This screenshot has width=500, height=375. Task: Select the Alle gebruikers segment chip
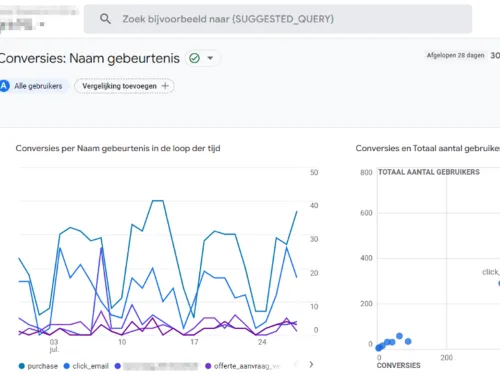tap(34, 86)
